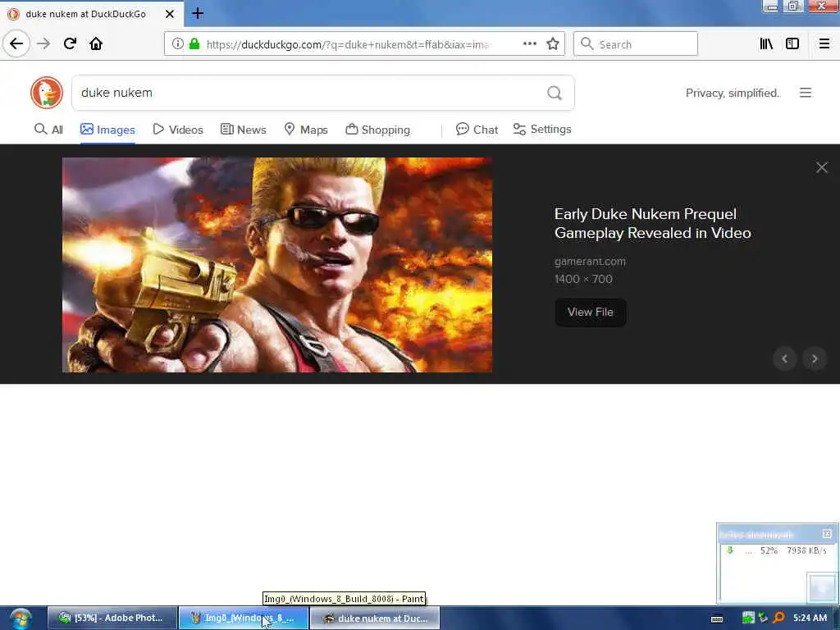The width and height of the screenshot is (840, 630).
Task: Show the next image result
Action: 815,359
